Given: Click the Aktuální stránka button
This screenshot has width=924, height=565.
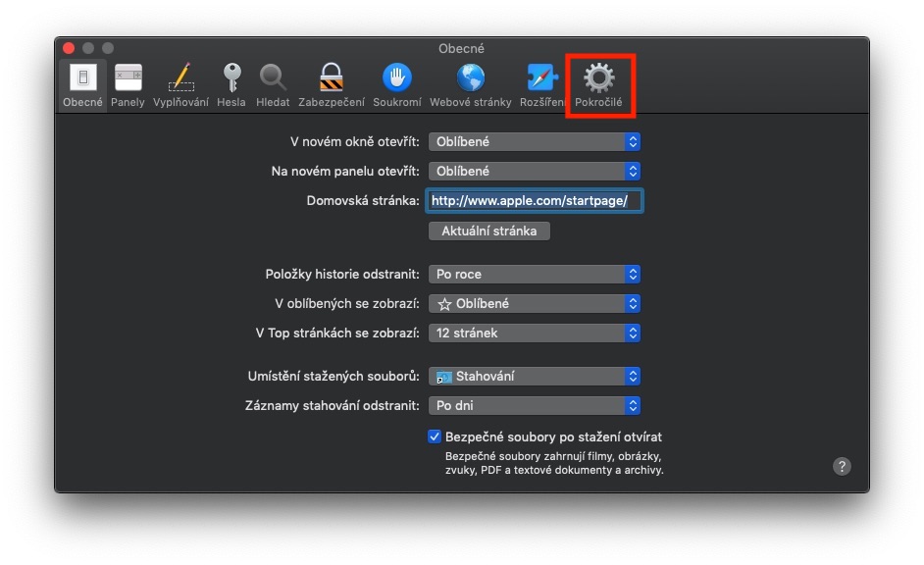Looking at the screenshot, I should [x=489, y=231].
